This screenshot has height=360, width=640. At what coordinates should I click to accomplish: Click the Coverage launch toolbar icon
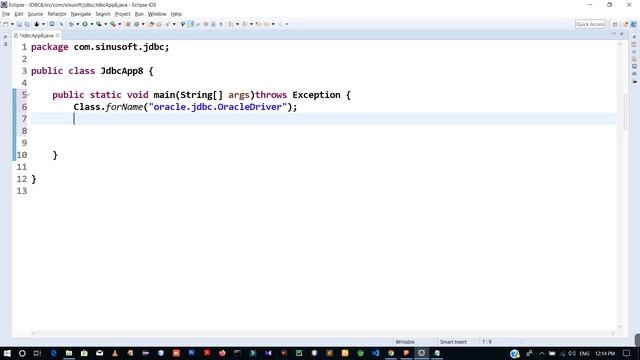click(99, 24)
